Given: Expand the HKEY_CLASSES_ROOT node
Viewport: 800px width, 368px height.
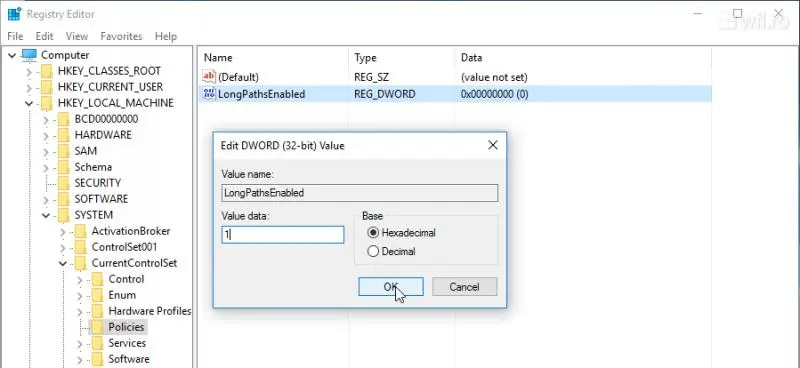Looking at the screenshot, I should click(x=30, y=71).
